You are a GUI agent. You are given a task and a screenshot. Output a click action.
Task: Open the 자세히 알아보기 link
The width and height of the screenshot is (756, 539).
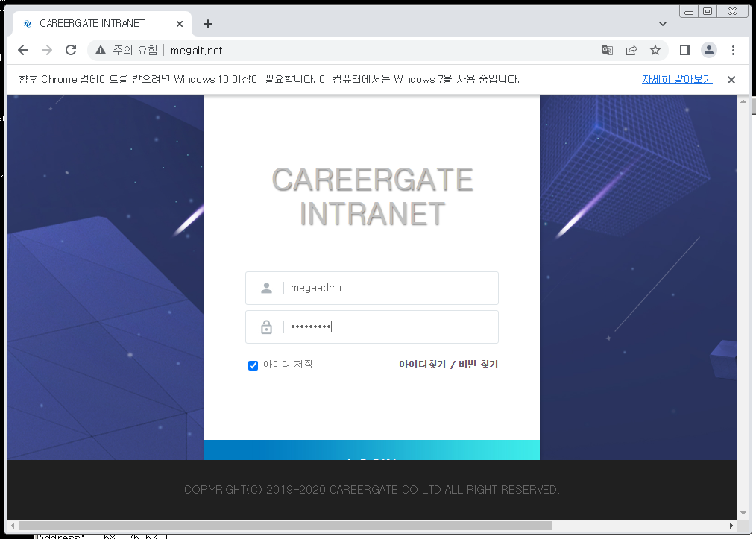(x=677, y=79)
